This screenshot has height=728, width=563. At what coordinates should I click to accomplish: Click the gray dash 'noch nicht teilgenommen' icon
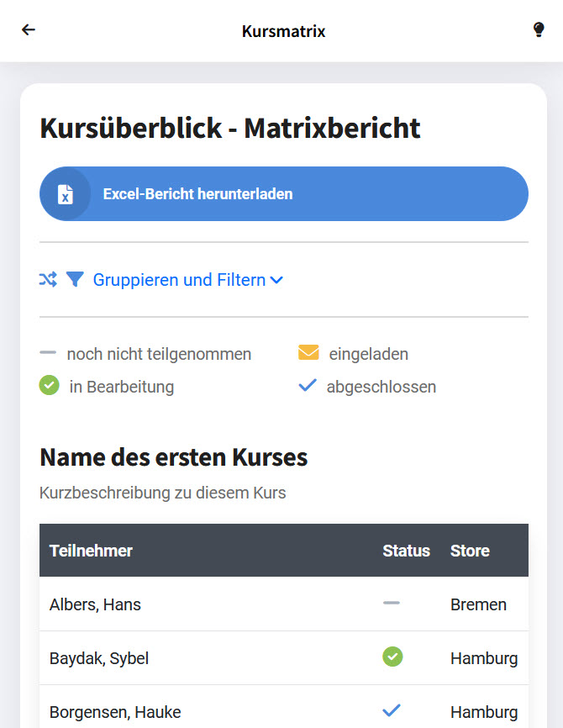[x=48, y=354]
